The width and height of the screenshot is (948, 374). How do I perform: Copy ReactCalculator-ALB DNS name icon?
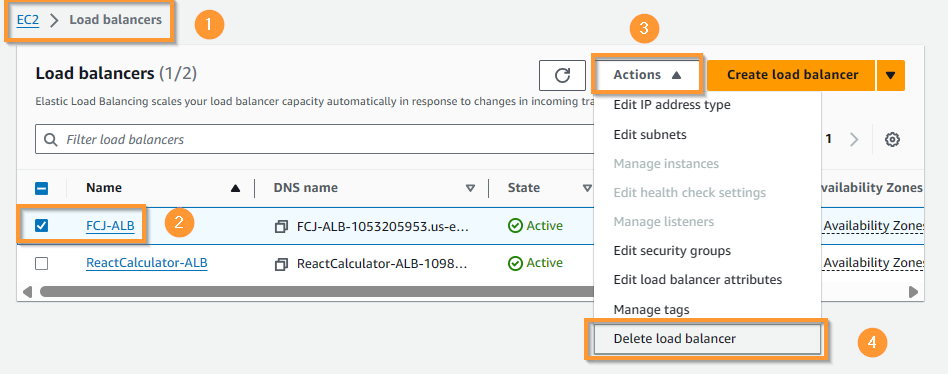click(281, 264)
